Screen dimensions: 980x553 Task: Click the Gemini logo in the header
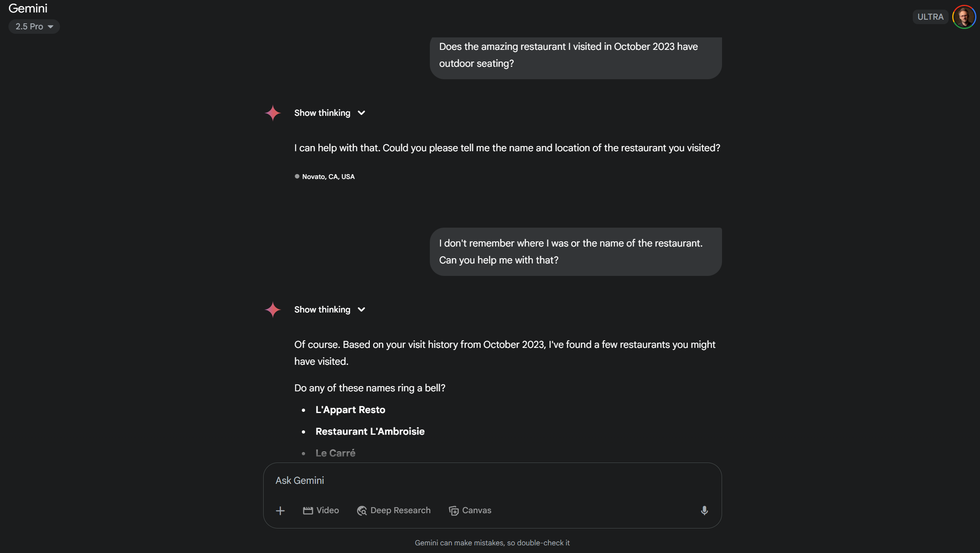[28, 8]
